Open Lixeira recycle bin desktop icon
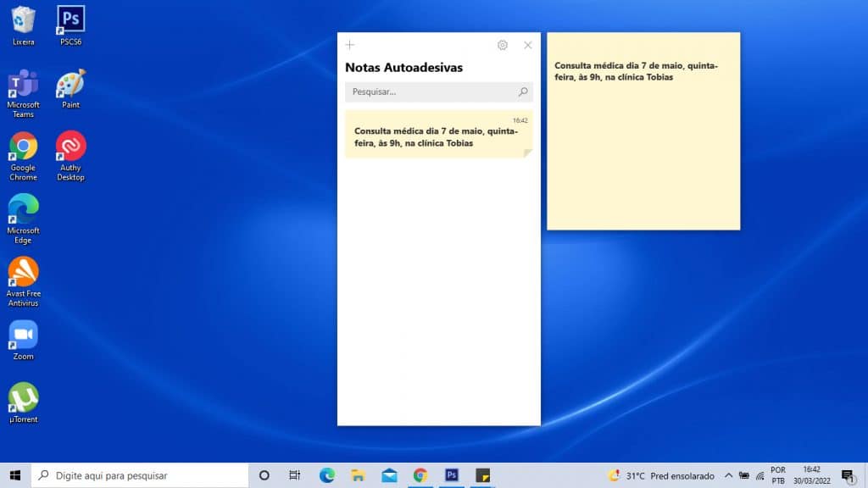Image resolution: width=868 pixels, height=488 pixels. tap(23, 25)
